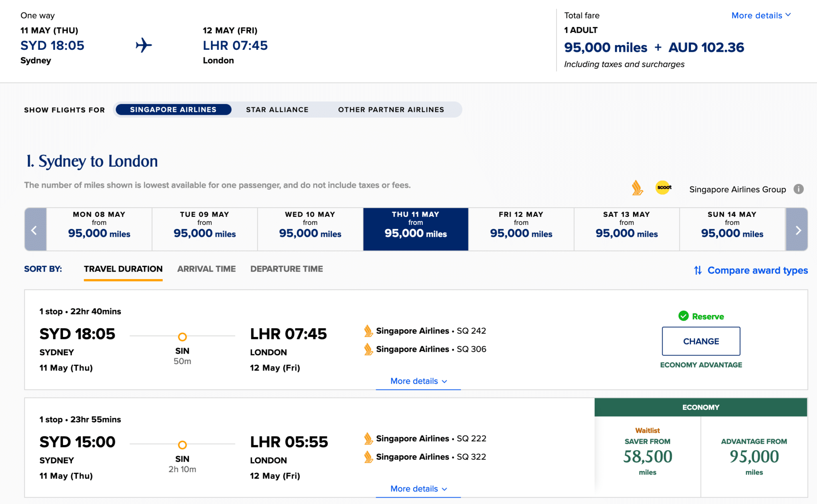Click the Compare award types arrows icon
Viewport: 817px width, 504px height.
[698, 270]
